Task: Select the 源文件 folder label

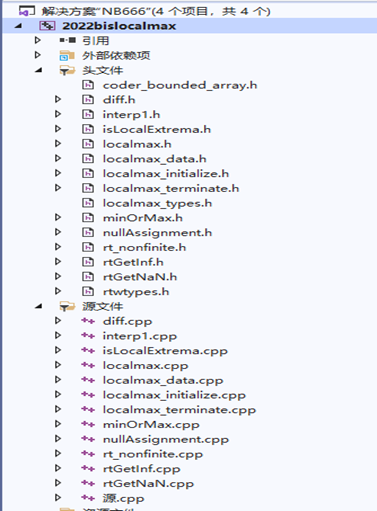Action: click(103, 307)
